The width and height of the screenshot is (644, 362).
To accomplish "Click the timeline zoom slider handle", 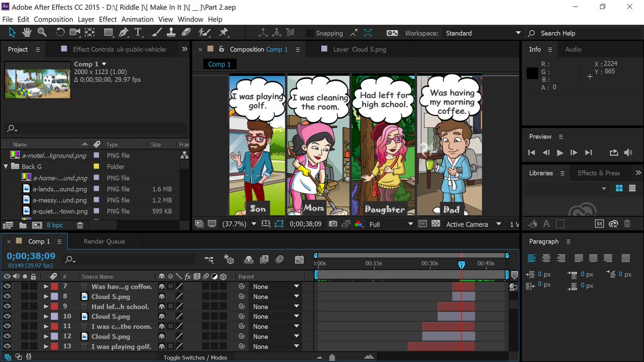I will (332, 357).
